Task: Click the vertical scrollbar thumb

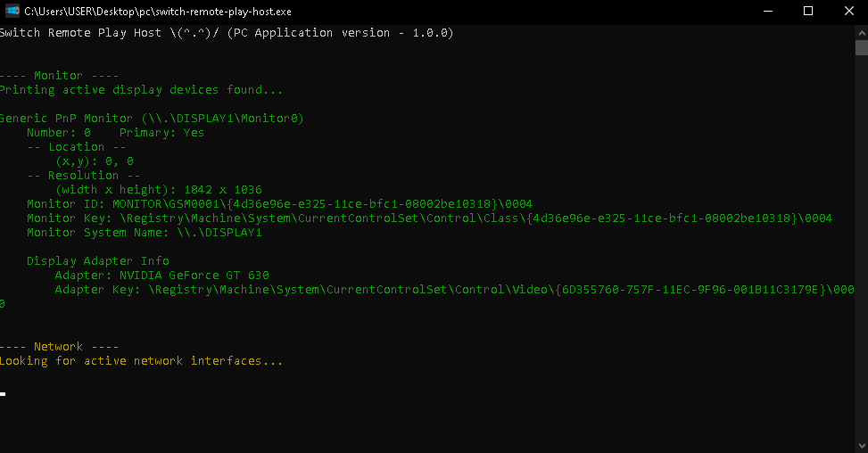Action: (x=862, y=47)
